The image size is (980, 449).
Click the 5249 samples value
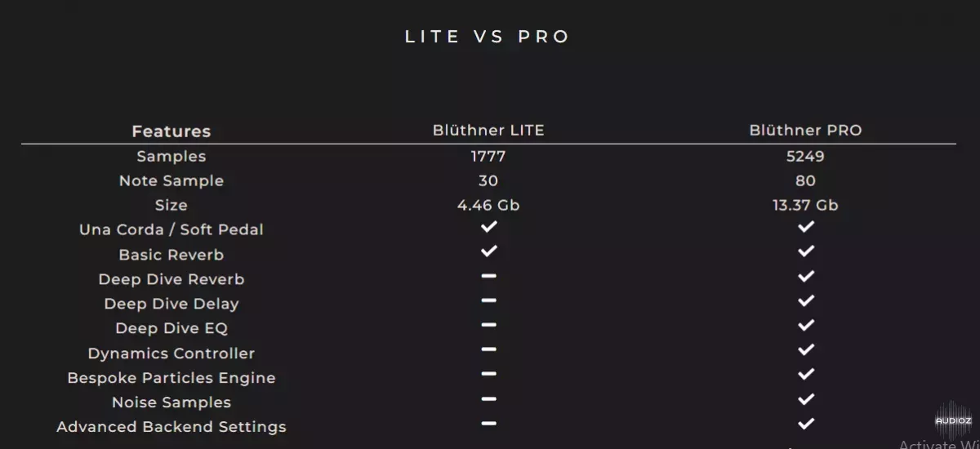pos(805,156)
